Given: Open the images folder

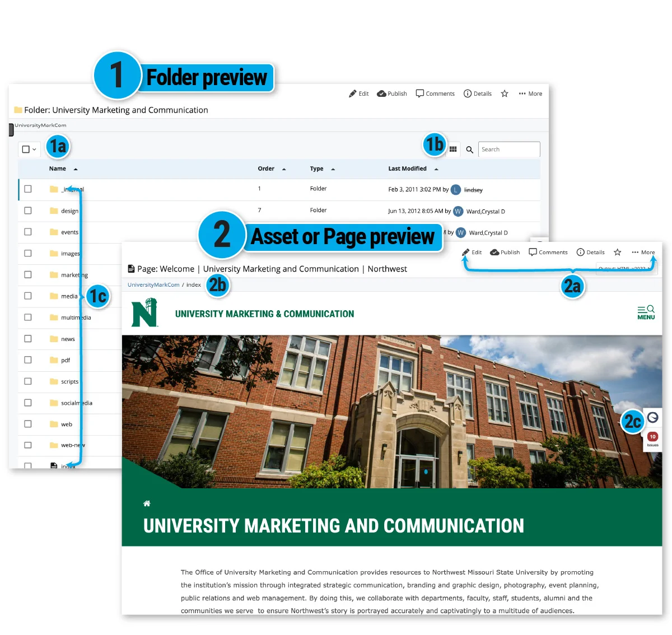Looking at the screenshot, I should coord(70,254).
